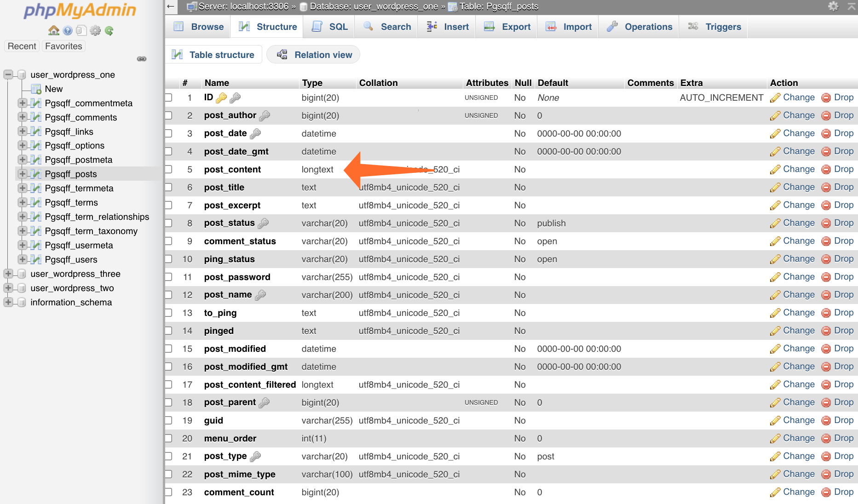Click the pencil Change icon for post_title

click(x=775, y=187)
